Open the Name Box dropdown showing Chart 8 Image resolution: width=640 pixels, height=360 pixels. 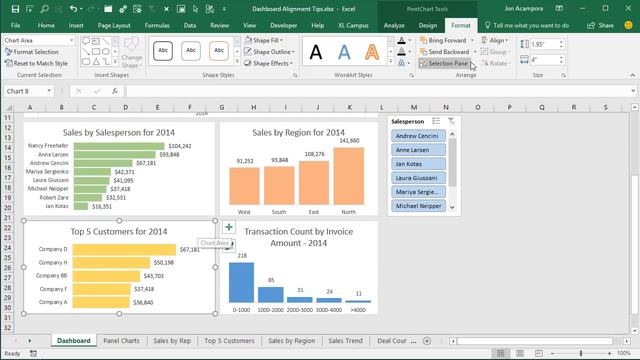point(49,91)
